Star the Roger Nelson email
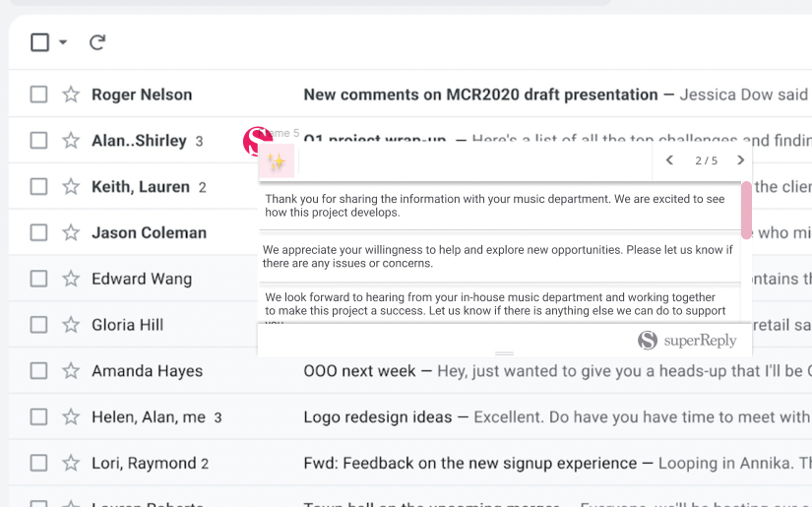Viewport: 812px width, 507px height. point(71,95)
